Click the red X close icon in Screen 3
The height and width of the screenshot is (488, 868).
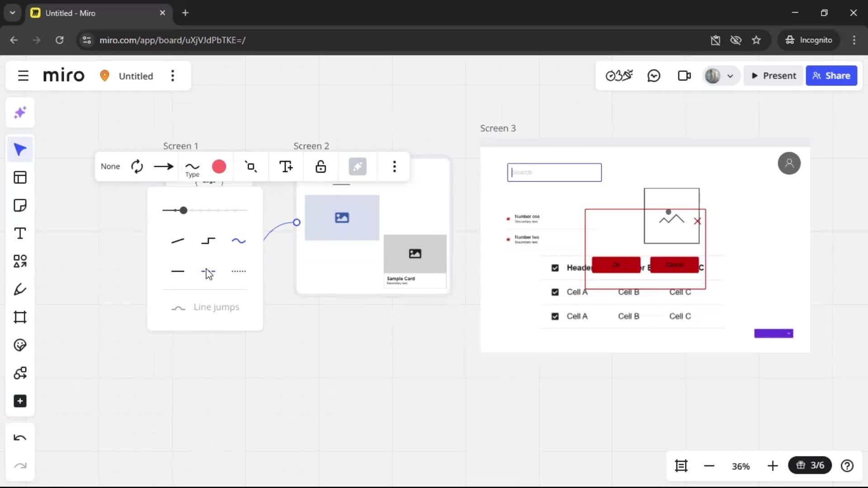698,221
